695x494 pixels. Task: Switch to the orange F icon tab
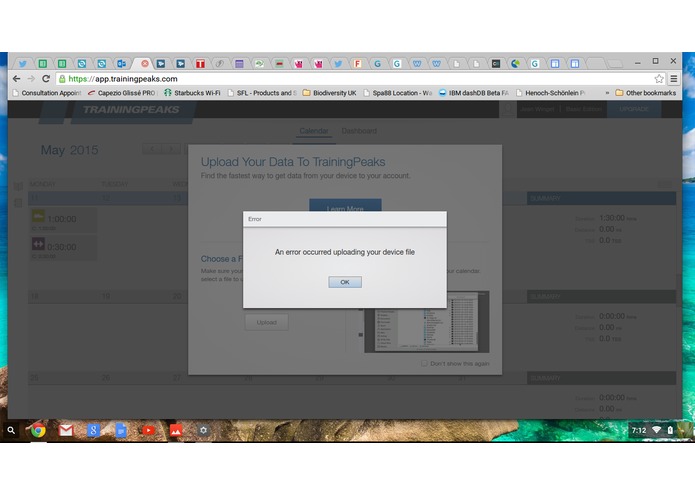[357, 64]
